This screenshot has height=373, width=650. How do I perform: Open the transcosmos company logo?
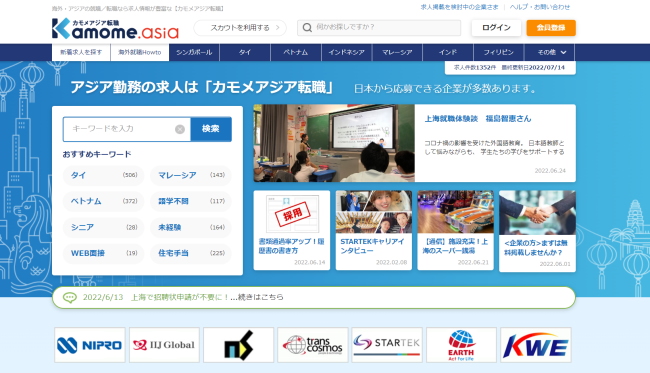313,345
